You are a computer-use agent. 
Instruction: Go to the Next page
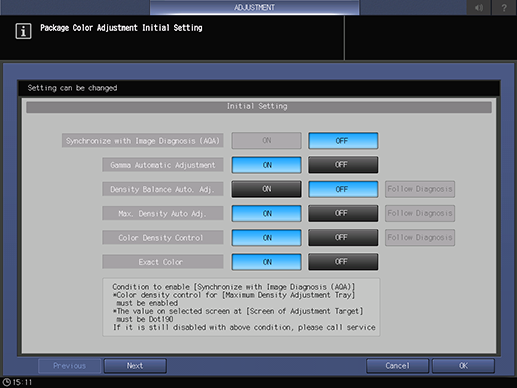pos(135,366)
